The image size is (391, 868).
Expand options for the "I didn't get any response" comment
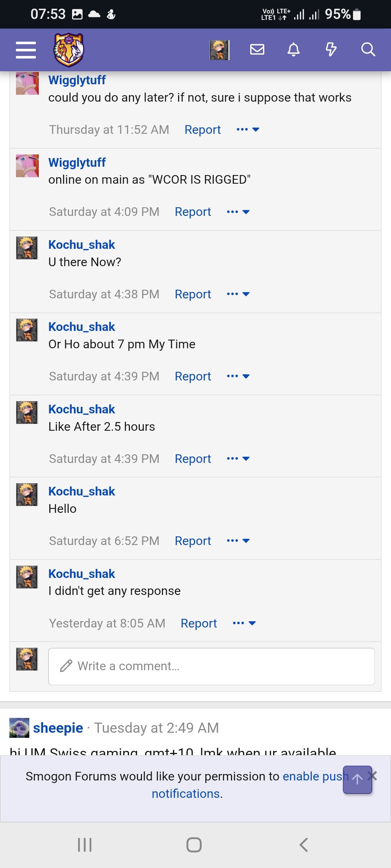244,623
